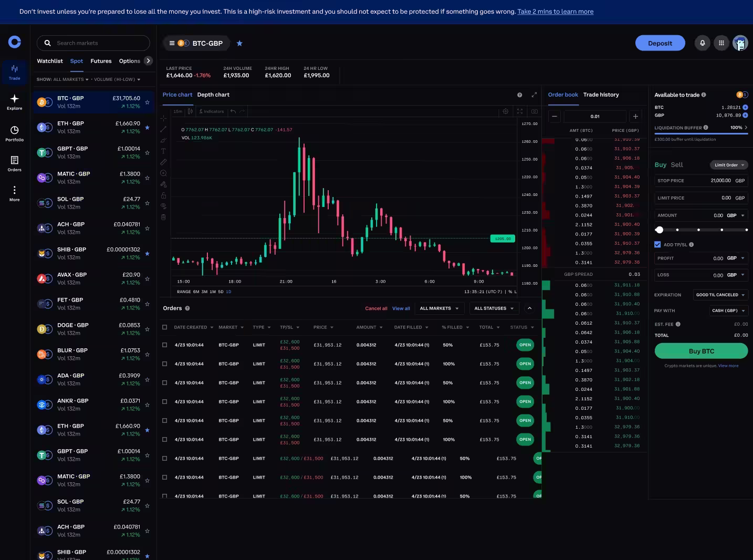Screen dimensions: 753x560
Task: Open the All Markets filter in the Orders panel
Action: 439,308
